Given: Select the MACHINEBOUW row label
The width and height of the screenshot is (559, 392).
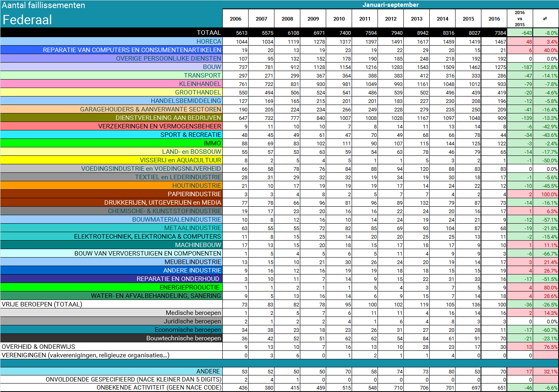Looking at the screenshot, I should tap(198, 245).
